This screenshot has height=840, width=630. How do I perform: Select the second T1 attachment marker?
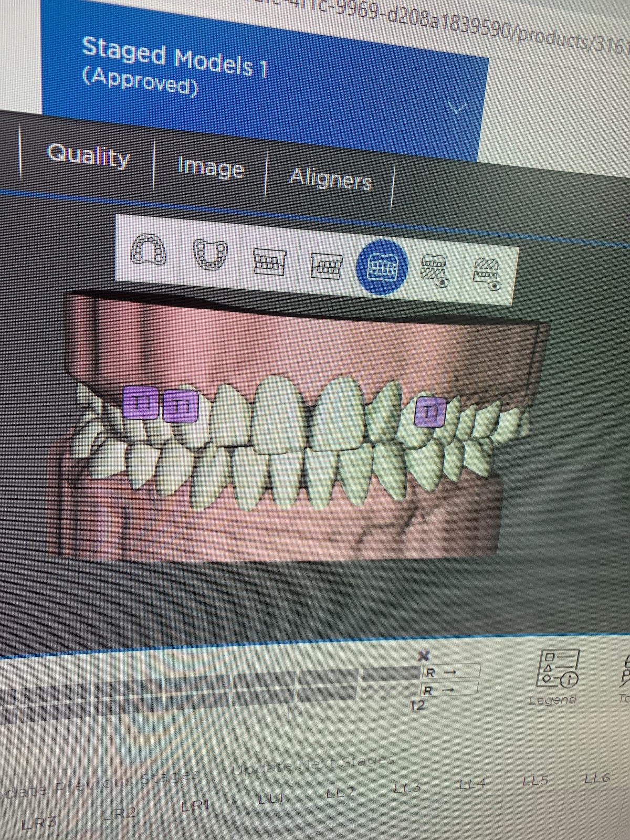click(x=181, y=406)
